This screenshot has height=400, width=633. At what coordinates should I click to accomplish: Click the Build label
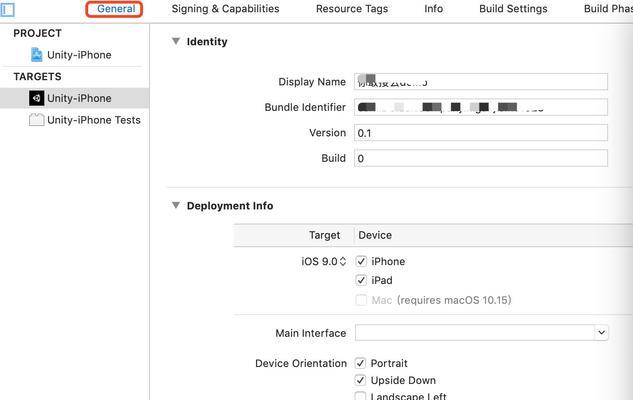(333, 158)
